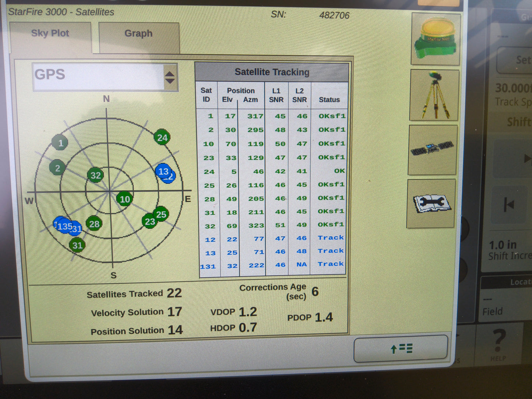This screenshot has height=399, width=532.
Task: Open the StarFire receiver icon button
Action: pyautogui.click(x=436, y=39)
